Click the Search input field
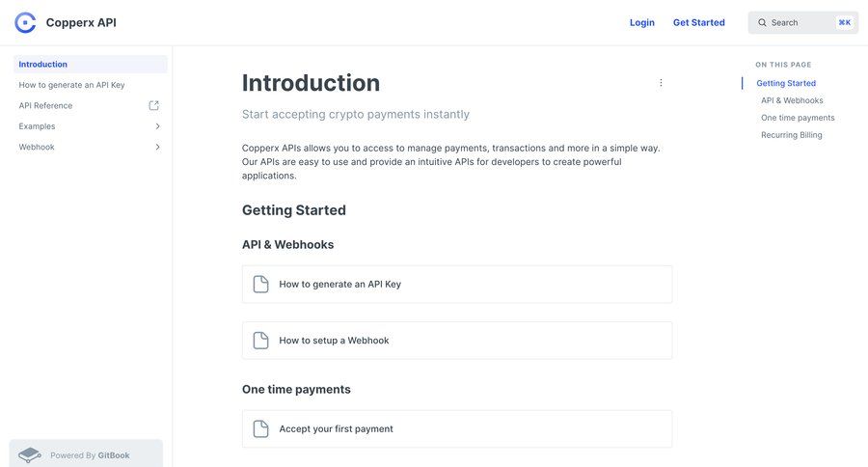Viewport: 868px width, 467px height. [800, 23]
